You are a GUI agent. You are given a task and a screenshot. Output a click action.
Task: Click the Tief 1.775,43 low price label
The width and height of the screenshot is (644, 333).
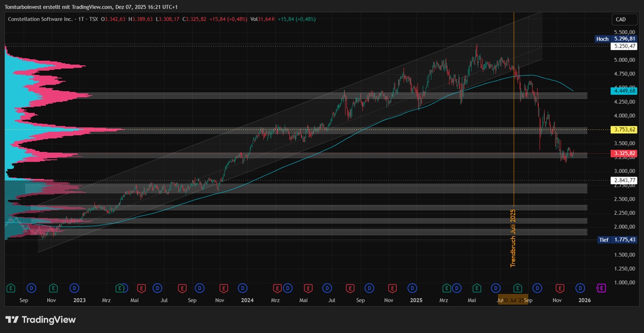pos(616,240)
